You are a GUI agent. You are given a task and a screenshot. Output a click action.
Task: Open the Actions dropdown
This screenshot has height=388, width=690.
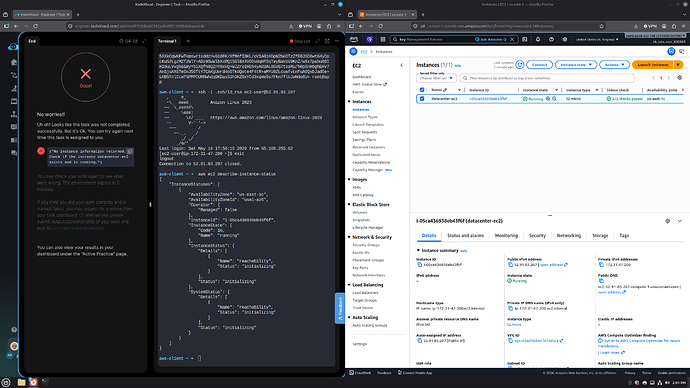[x=614, y=65]
